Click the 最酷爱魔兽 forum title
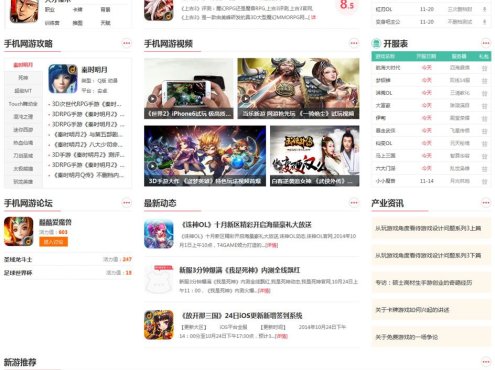 (x=55, y=222)
